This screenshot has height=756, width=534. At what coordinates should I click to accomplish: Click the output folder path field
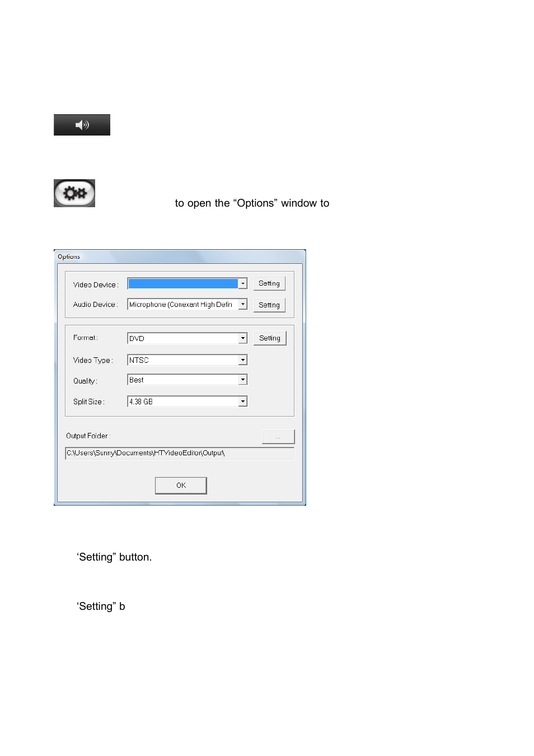point(180,453)
